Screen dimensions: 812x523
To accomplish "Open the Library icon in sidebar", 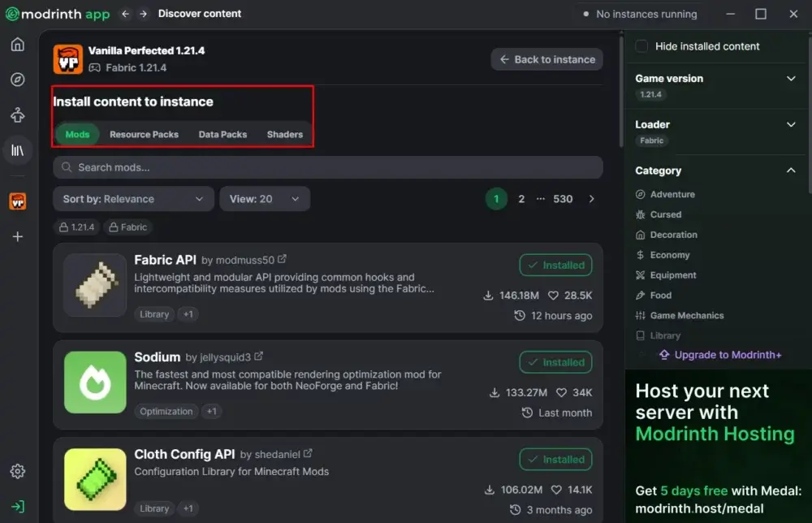I will tap(17, 150).
